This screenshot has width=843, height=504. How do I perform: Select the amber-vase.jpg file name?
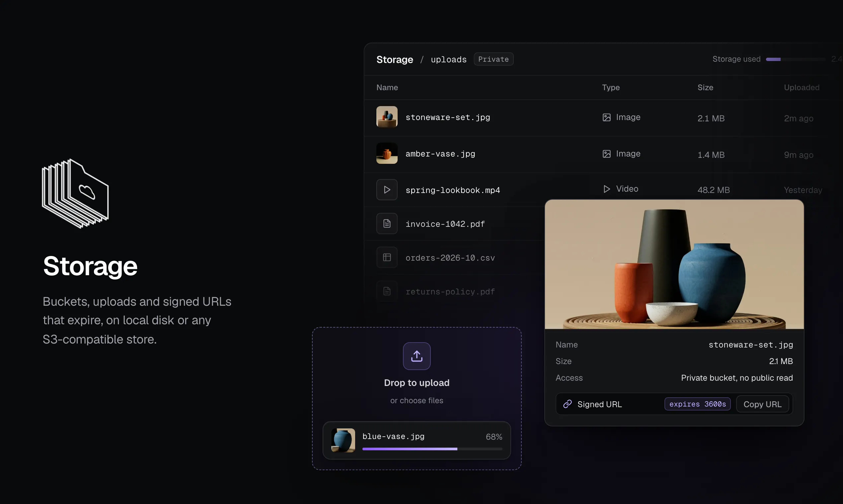(x=440, y=154)
